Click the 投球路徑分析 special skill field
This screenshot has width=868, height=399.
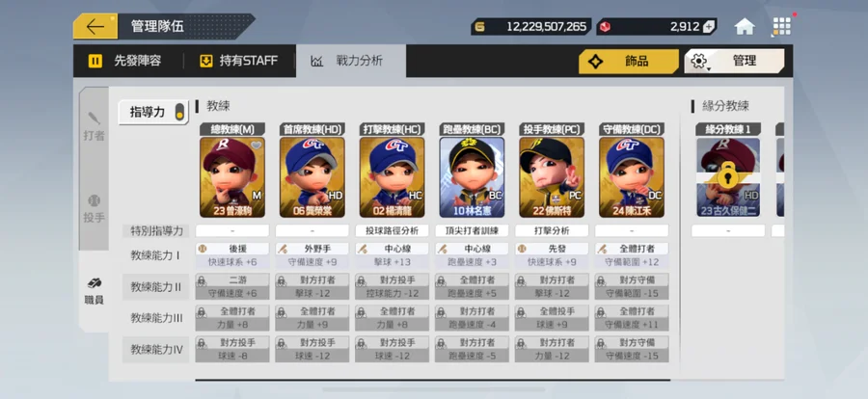[392, 230]
